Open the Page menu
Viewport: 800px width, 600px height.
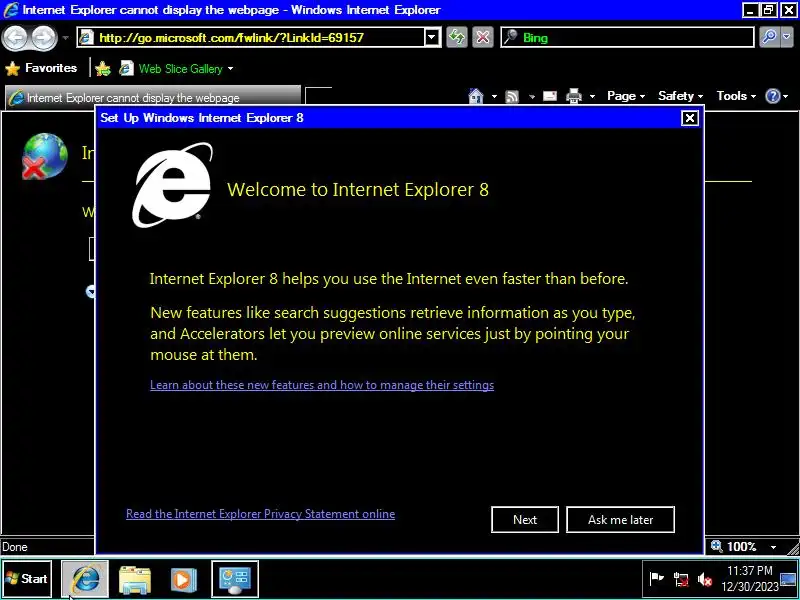point(626,96)
